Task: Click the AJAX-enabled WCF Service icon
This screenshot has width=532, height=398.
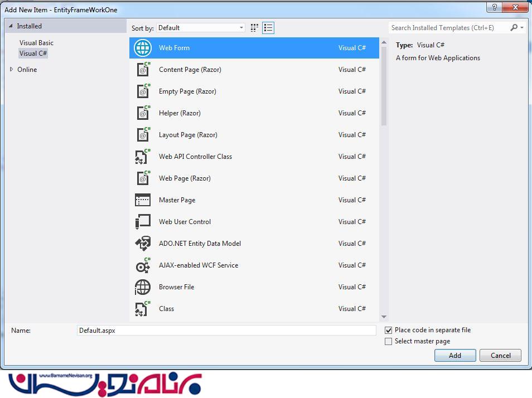Action: pyautogui.click(x=143, y=265)
